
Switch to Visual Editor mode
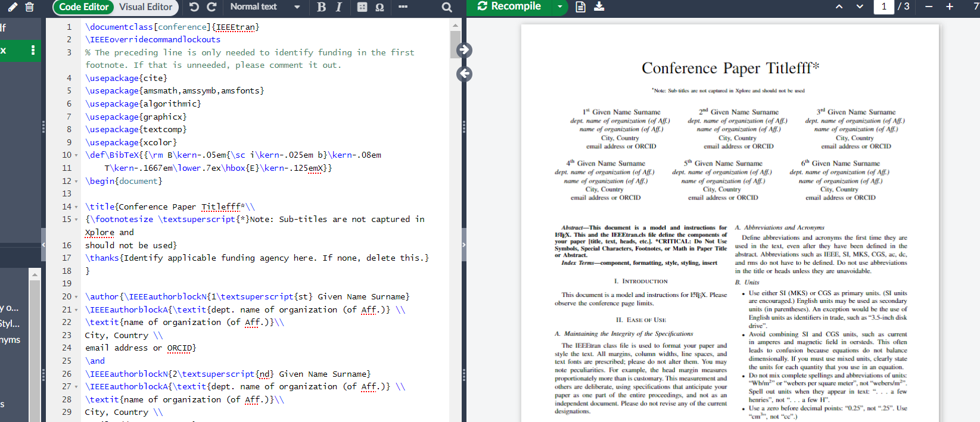click(145, 7)
